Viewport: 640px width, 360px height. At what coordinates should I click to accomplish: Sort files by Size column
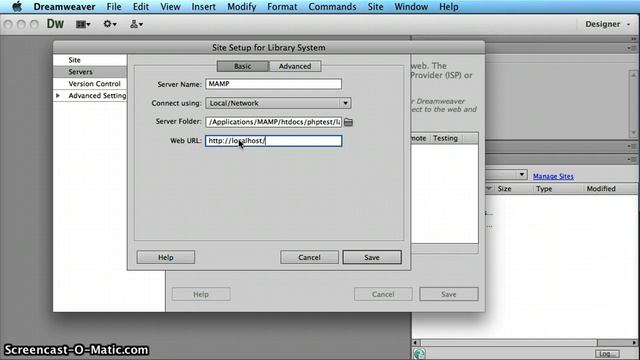504,189
